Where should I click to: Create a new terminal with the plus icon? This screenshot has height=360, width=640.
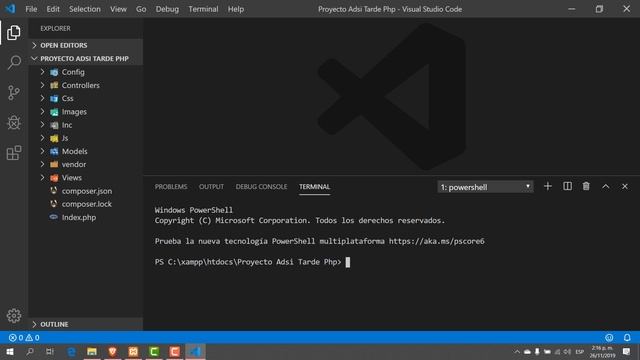click(548, 187)
